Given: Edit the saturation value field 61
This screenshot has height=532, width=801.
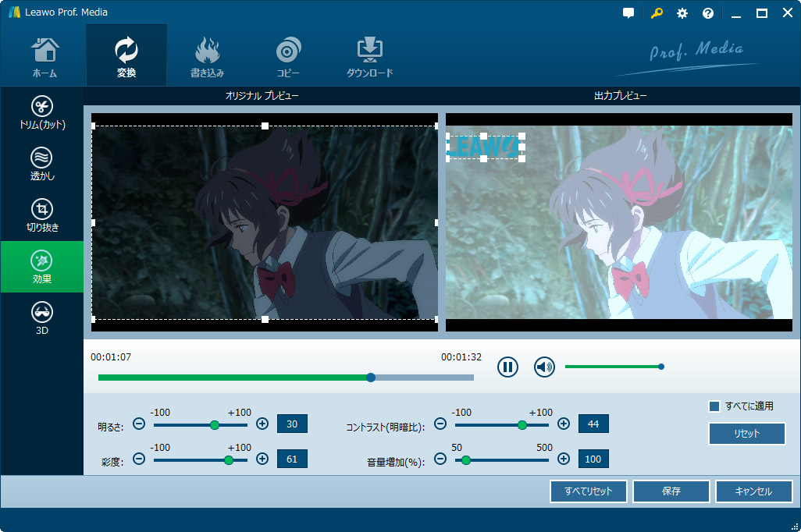Looking at the screenshot, I should (292, 459).
